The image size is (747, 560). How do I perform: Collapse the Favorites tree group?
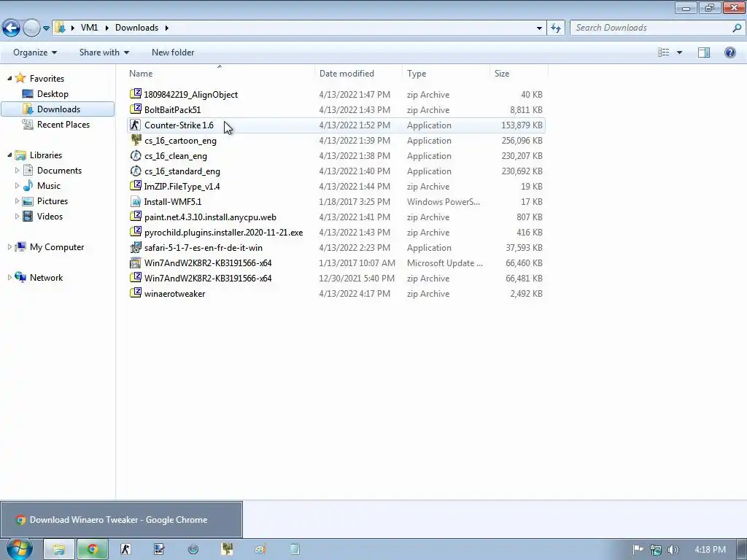[9, 78]
